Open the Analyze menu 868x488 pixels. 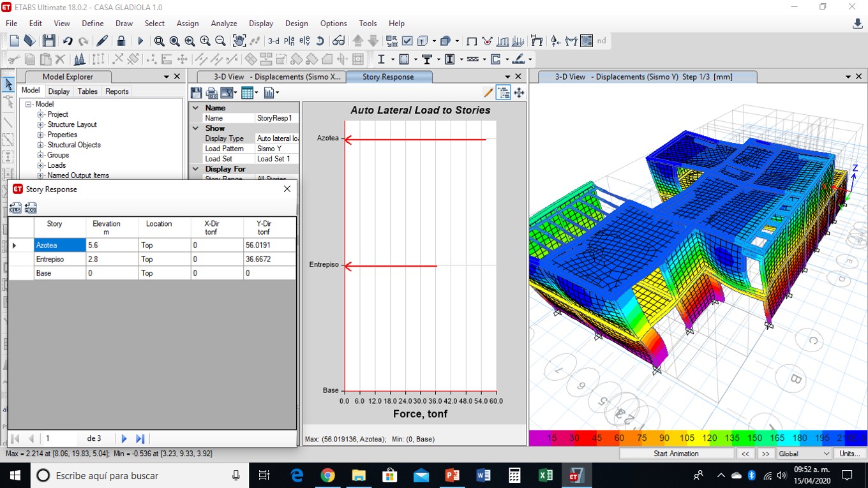[x=223, y=23]
